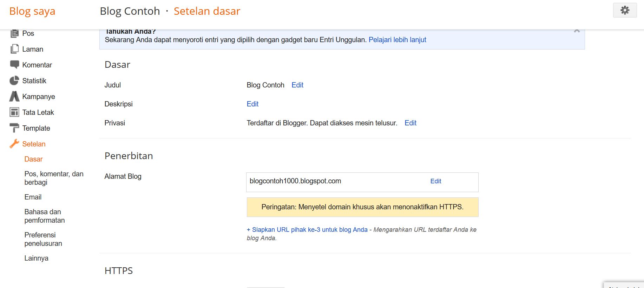Close the Tahukah Anda notification banner
Screen dimensions: 644x288
[x=577, y=31]
